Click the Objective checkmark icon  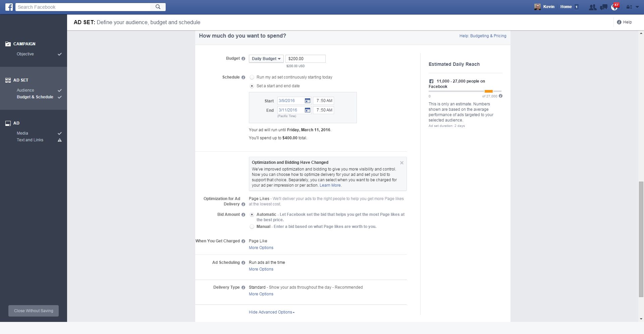tap(60, 54)
